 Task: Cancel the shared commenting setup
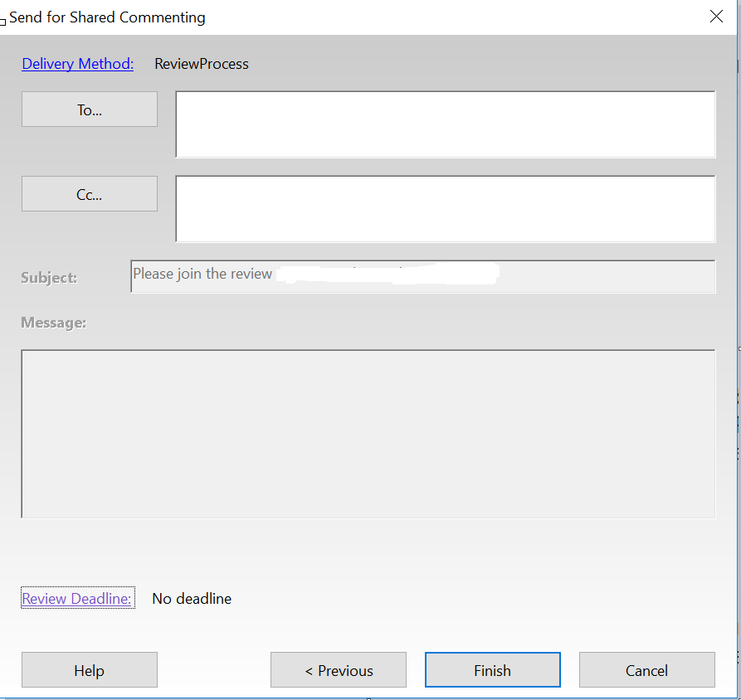tap(646, 669)
